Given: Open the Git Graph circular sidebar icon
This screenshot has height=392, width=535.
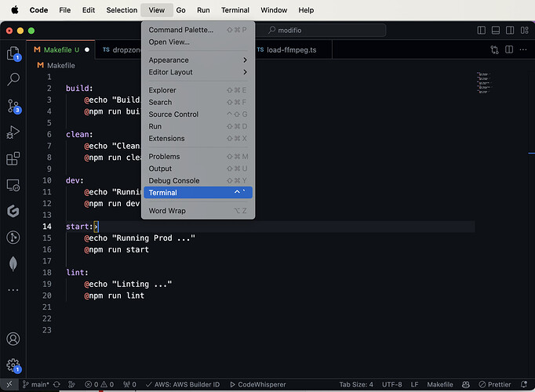Looking at the screenshot, I should 13,238.
